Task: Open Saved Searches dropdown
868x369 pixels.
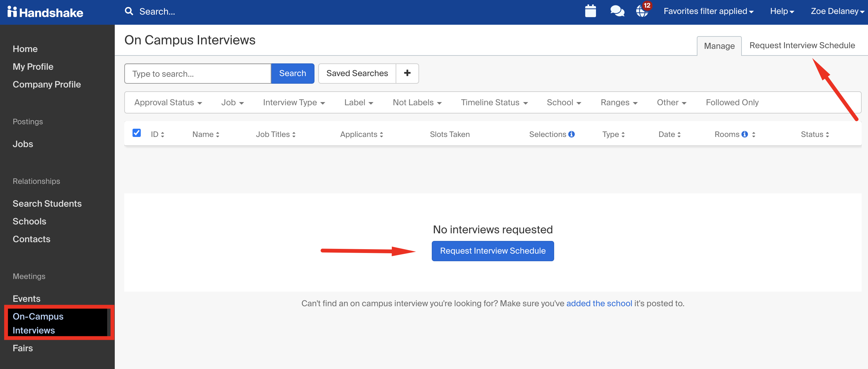Action: click(x=357, y=73)
